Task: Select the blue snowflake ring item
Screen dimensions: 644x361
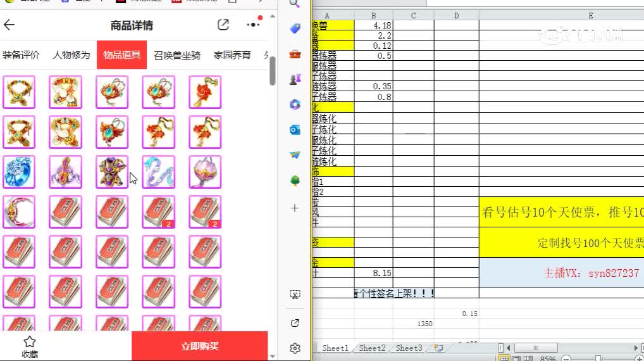Action: click(x=19, y=172)
